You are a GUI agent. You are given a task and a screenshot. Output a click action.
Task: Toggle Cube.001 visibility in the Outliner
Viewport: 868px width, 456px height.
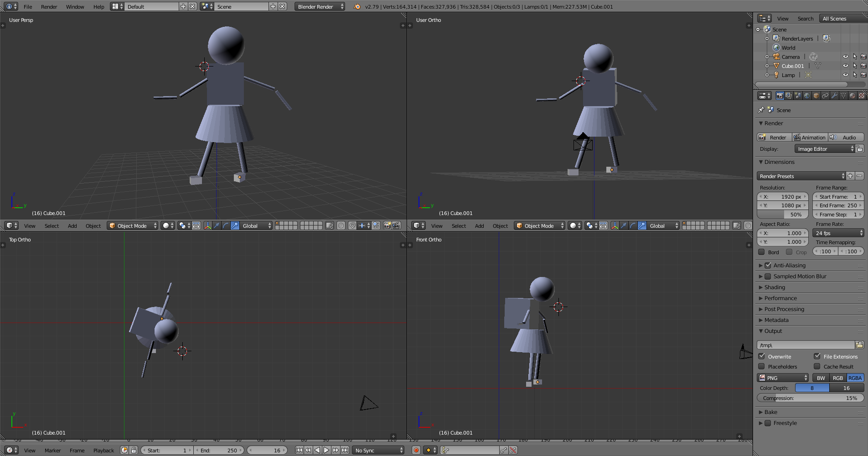pyautogui.click(x=846, y=66)
